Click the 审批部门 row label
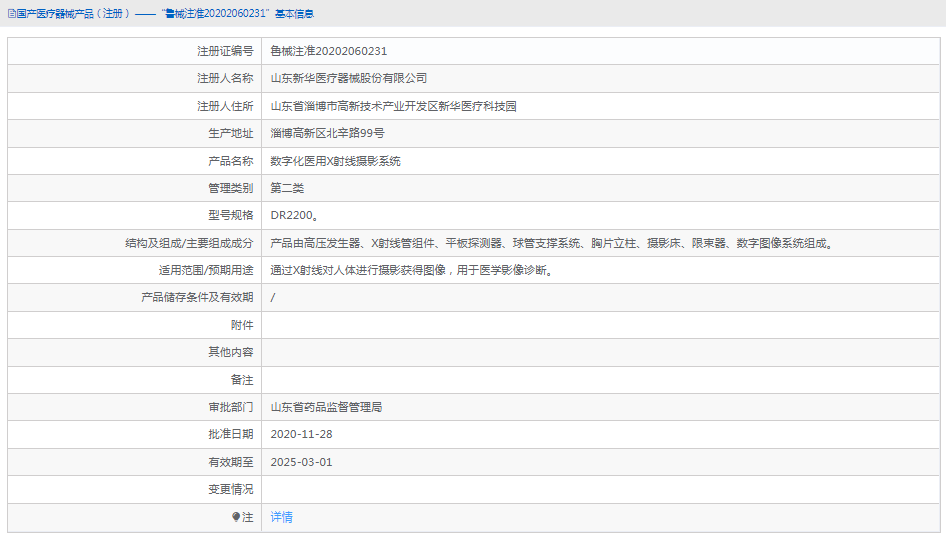This screenshot has height=535, width=946. [230, 407]
